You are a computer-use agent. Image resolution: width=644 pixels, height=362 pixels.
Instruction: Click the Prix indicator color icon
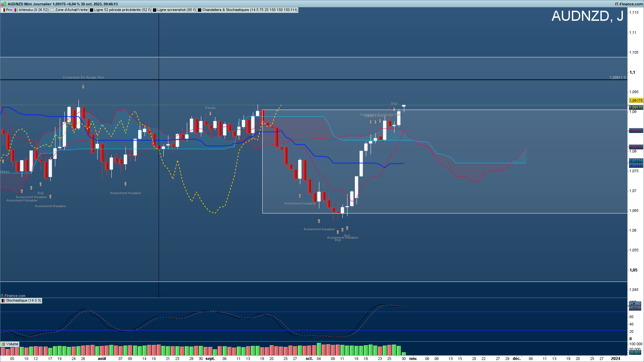coord(3,10)
